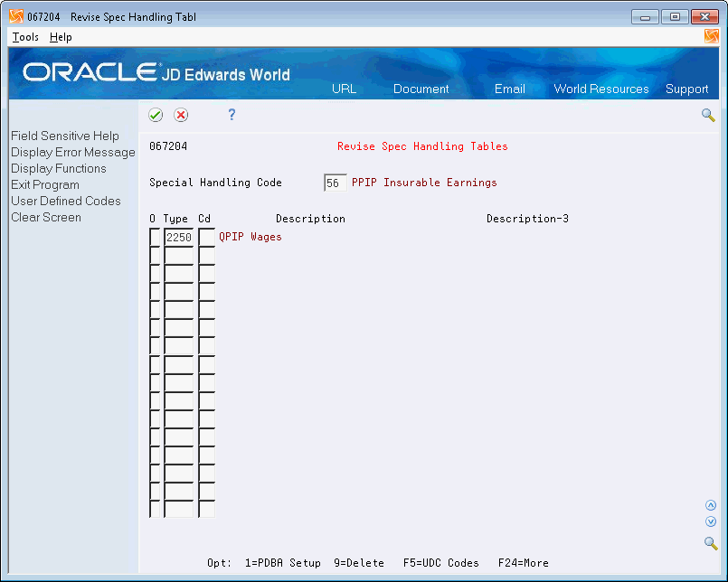Click Clear Screen in the sidebar
728x582 pixels.
(45, 217)
